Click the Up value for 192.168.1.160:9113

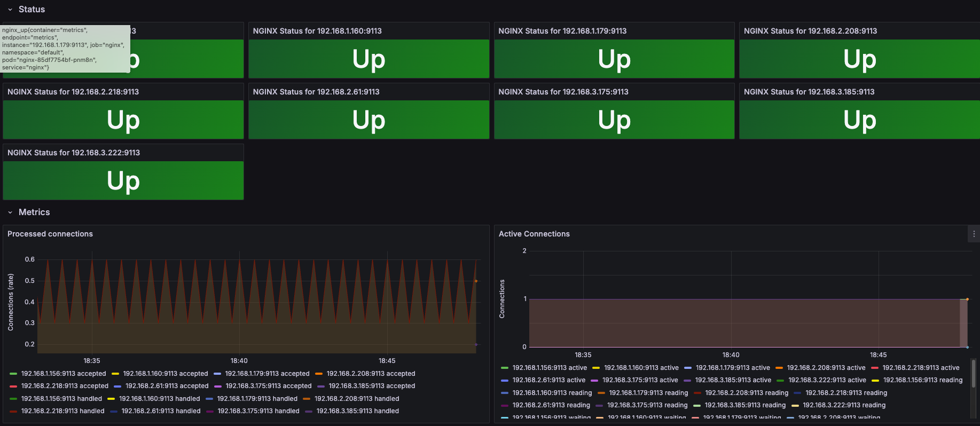369,59
